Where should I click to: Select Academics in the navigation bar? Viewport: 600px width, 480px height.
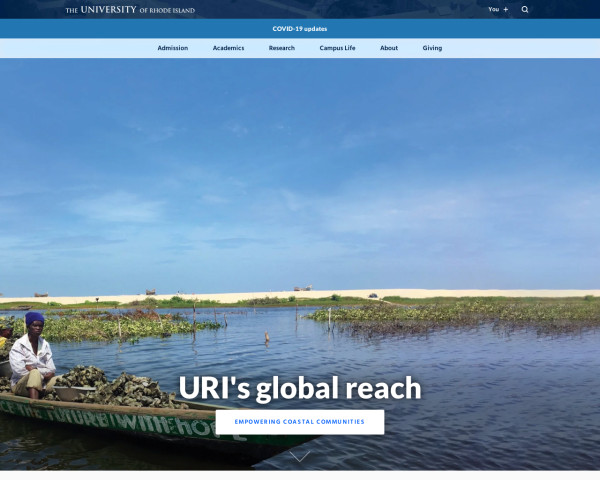pyautogui.click(x=228, y=48)
